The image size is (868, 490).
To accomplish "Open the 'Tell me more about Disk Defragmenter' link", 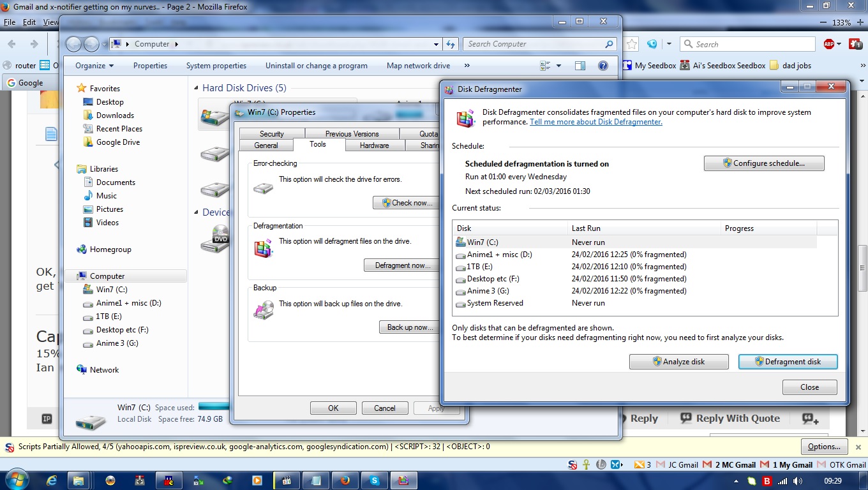I will [x=595, y=122].
